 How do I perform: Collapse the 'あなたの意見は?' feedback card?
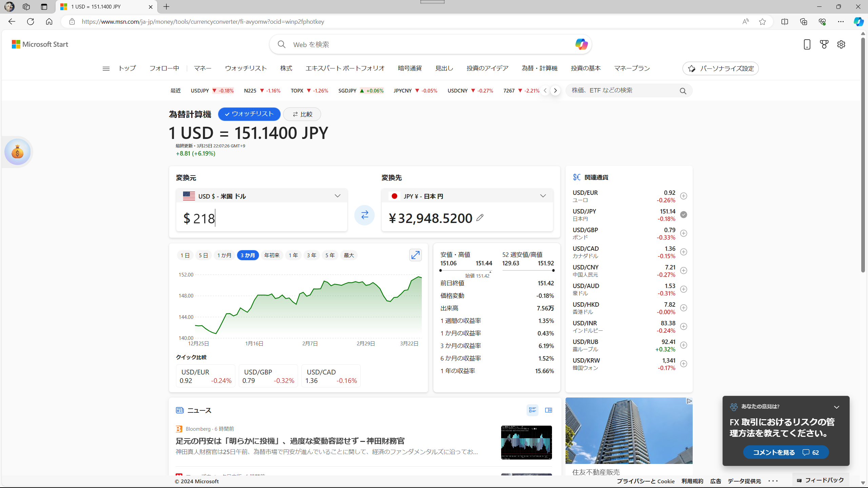[x=836, y=407]
